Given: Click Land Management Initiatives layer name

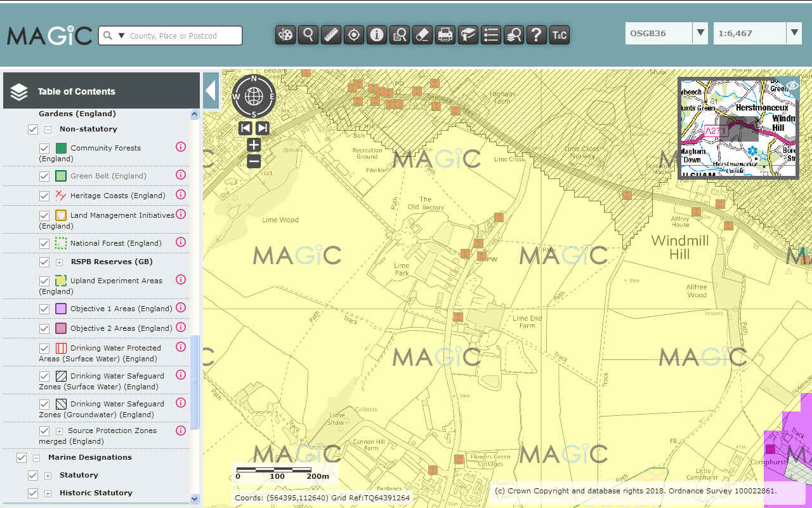Looking at the screenshot, I should 107,220.
